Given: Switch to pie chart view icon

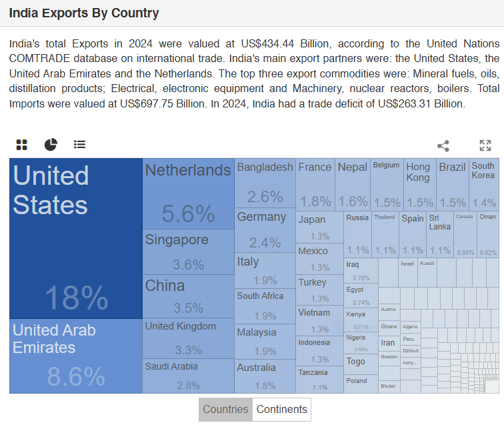Looking at the screenshot, I should [x=51, y=145].
